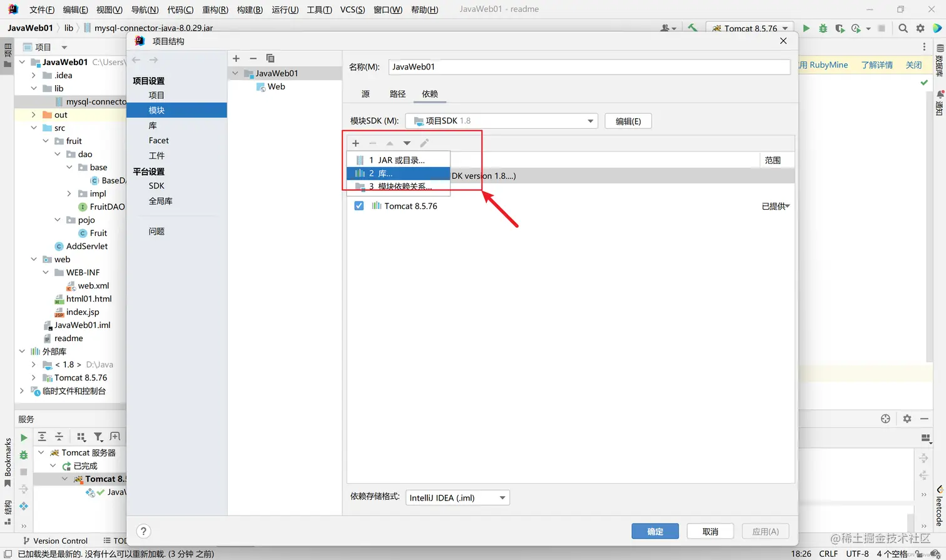The image size is (946, 560).
Task: Open Search Everywhere magnifier icon
Action: pyautogui.click(x=903, y=28)
